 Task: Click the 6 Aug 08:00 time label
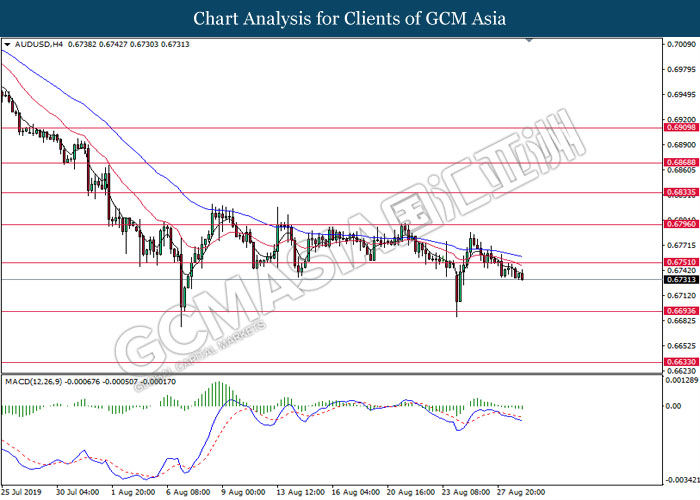tap(188, 492)
